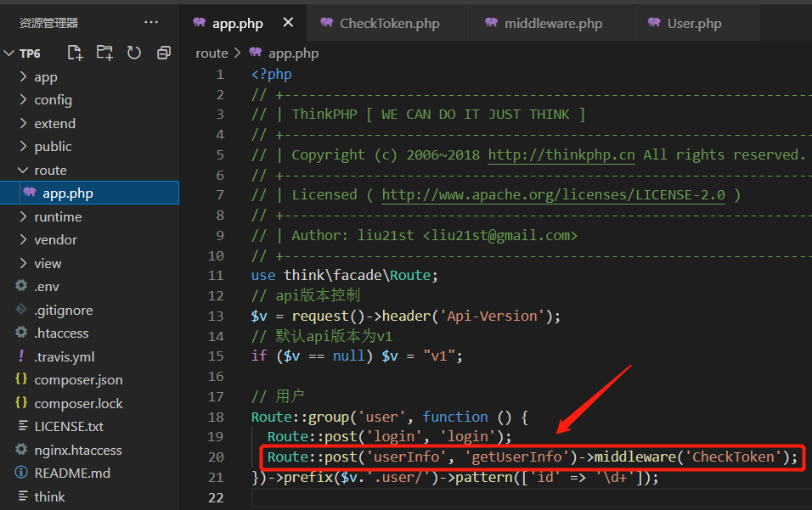Viewport: 812px width, 510px height.
Task: Click the New Folder icon in explorer
Action: click(x=104, y=53)
